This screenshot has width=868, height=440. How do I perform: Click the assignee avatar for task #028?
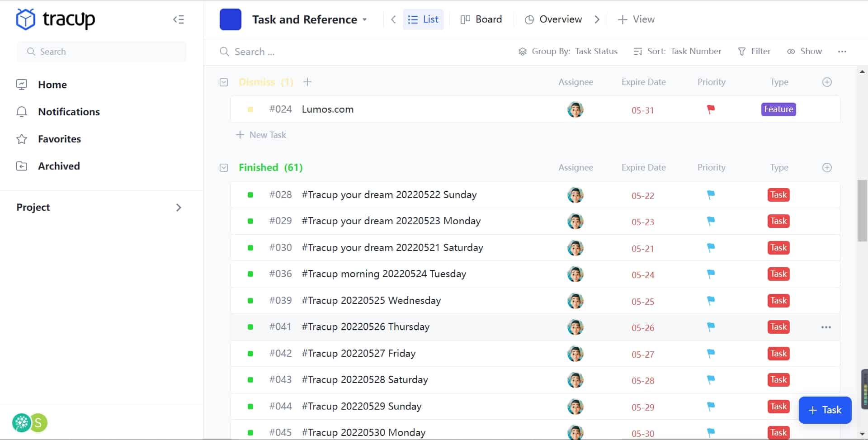pos(575,195)
